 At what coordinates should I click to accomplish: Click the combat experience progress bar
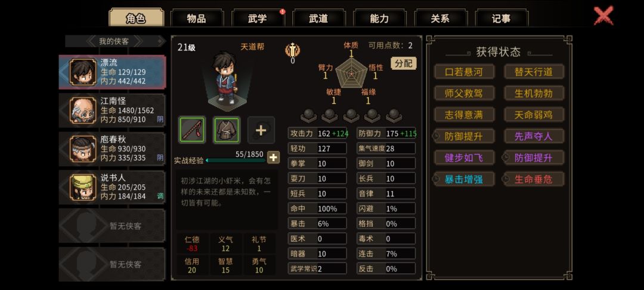coord(236,160)
